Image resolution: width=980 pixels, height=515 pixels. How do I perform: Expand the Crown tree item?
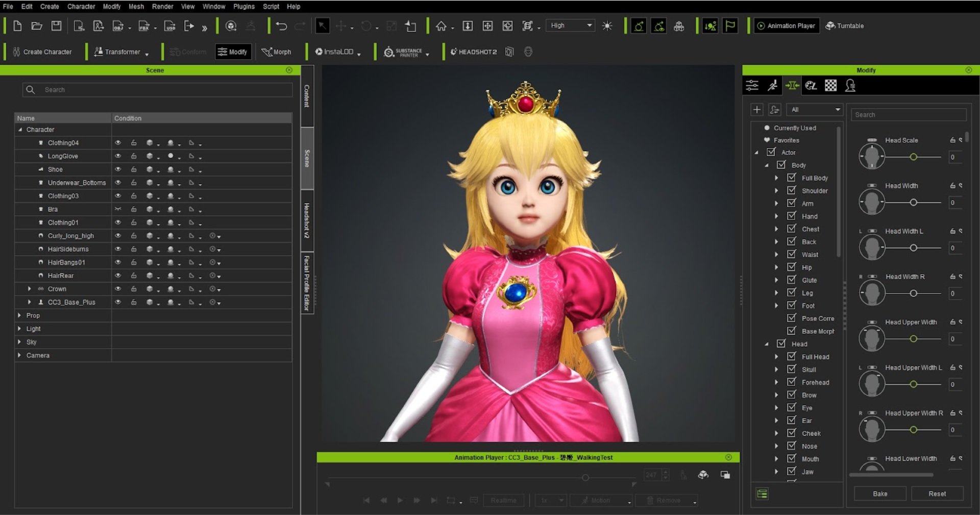click(30, 289)
